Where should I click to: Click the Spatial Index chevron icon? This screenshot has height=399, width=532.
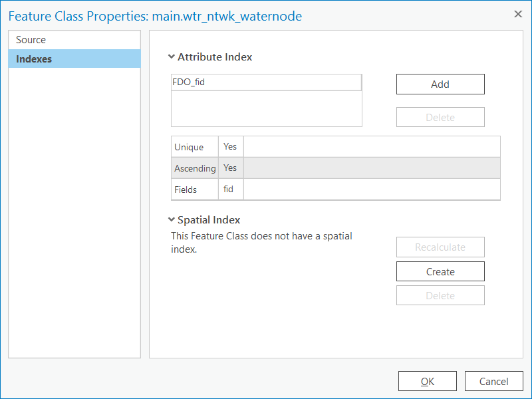click(172, 220)
